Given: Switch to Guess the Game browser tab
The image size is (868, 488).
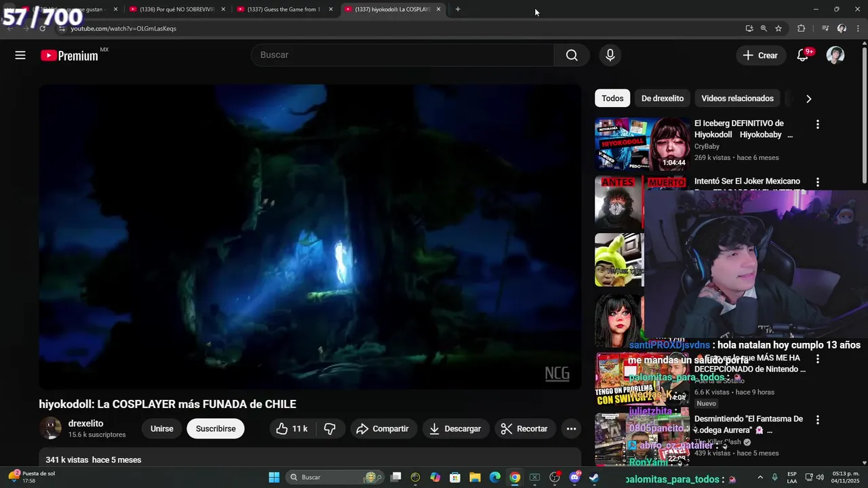Looking at the screenshot, I should (285, 9).
